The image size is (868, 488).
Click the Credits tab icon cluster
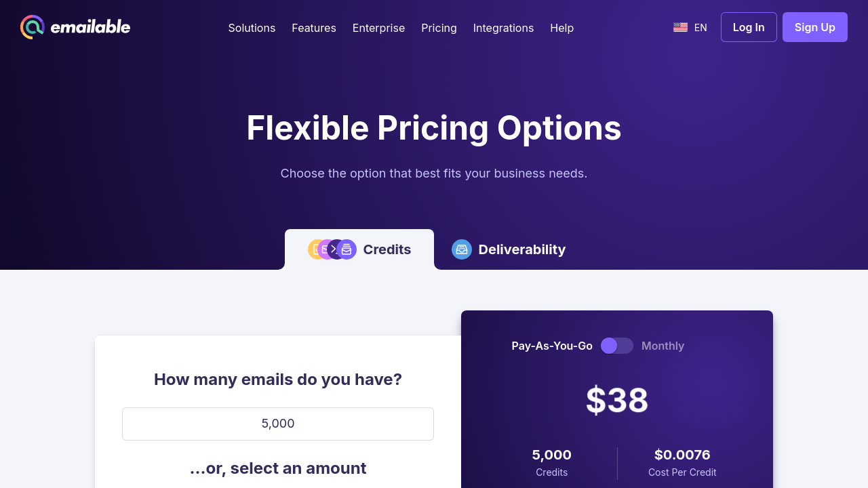(332, 249)
